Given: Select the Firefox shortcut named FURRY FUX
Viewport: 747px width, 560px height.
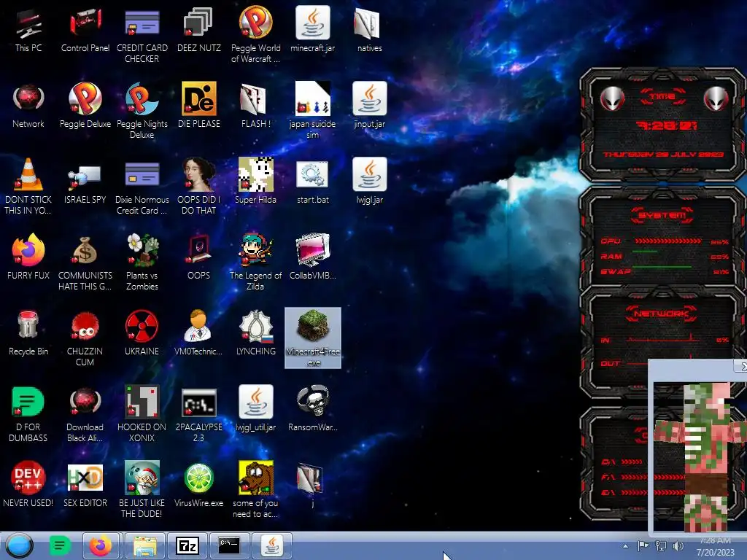Looking at the screenshot, I should [x=28, y=250].
